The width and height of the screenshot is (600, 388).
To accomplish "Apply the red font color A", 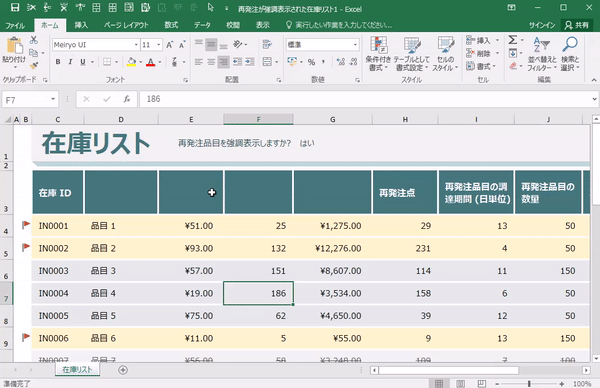I will 151,62.
